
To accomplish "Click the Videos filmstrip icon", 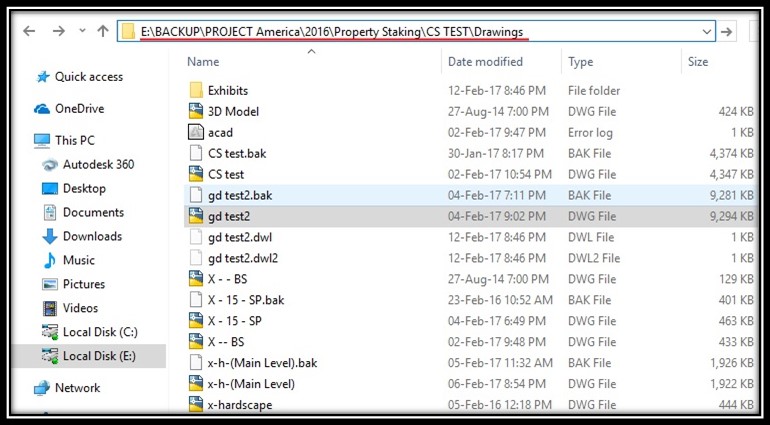I will click(x=50, y=308).
